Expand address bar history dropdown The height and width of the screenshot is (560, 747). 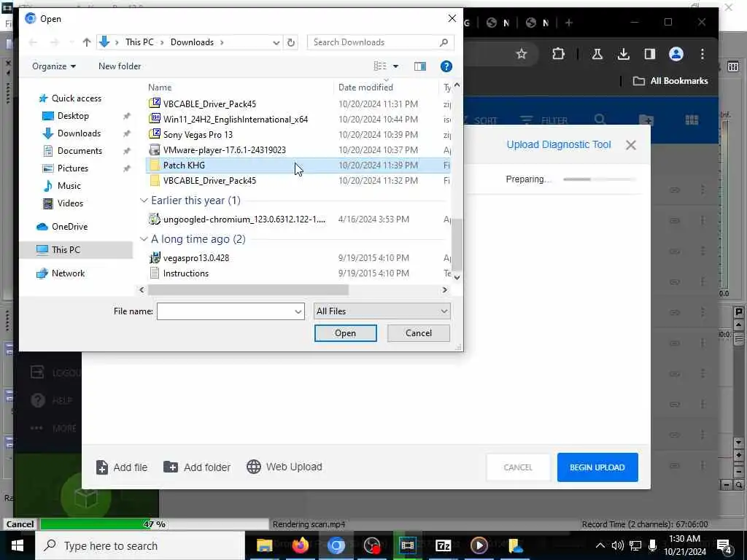276,42
